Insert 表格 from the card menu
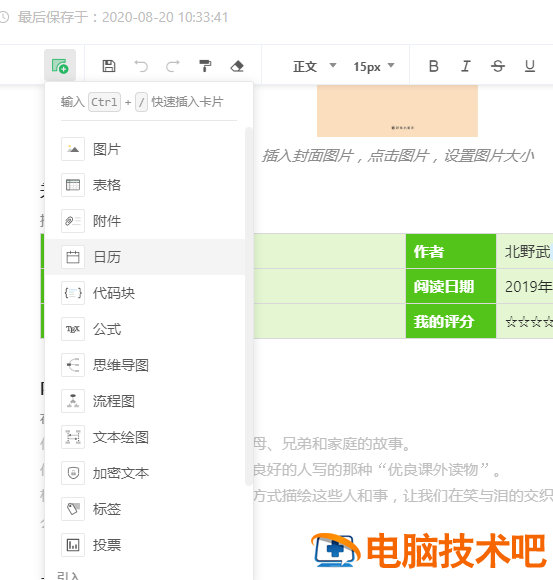 click(145, 185)
